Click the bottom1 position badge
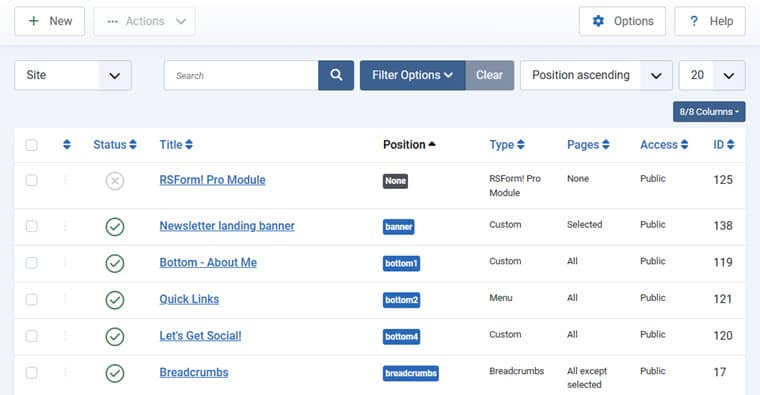The height and width of the screenshot is (395, 760). (x=401, y=263)
